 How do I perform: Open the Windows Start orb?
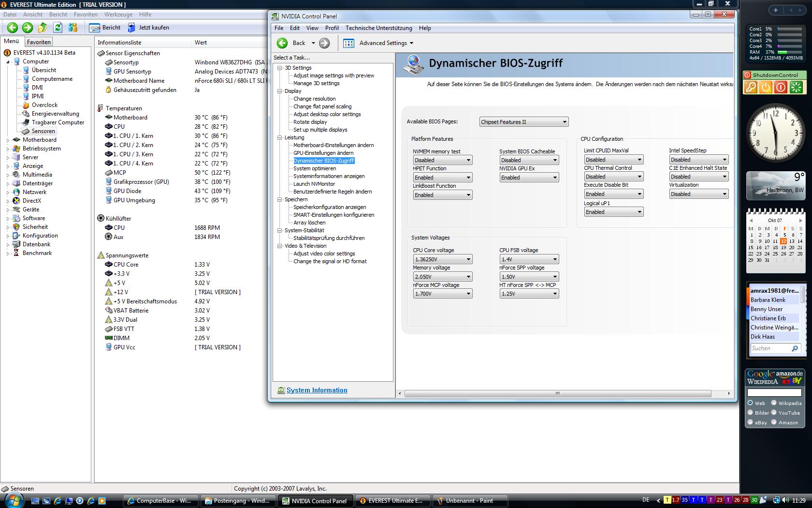click(13, 500)
